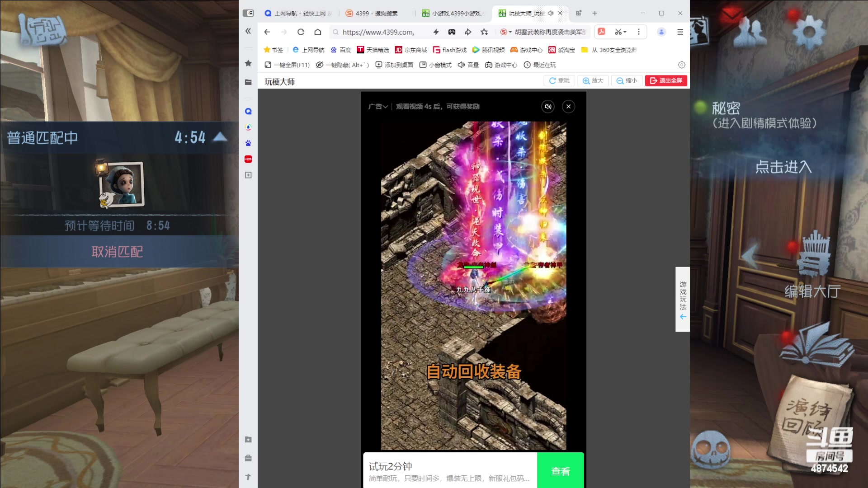This screenshot has height=488, width=868.
Task: Open the folder icon in the browser sidebar
Action: click(x=248, y=82)
